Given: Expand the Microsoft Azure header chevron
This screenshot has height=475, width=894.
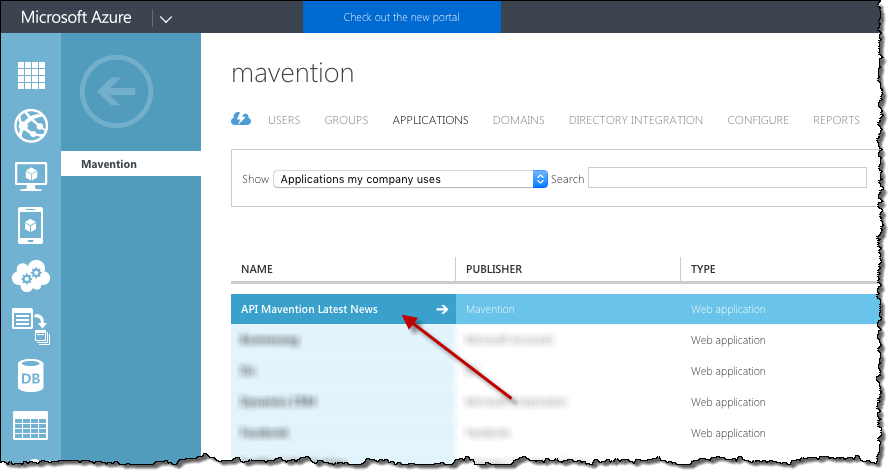Looking at the screenshot, I should point(166,19).
